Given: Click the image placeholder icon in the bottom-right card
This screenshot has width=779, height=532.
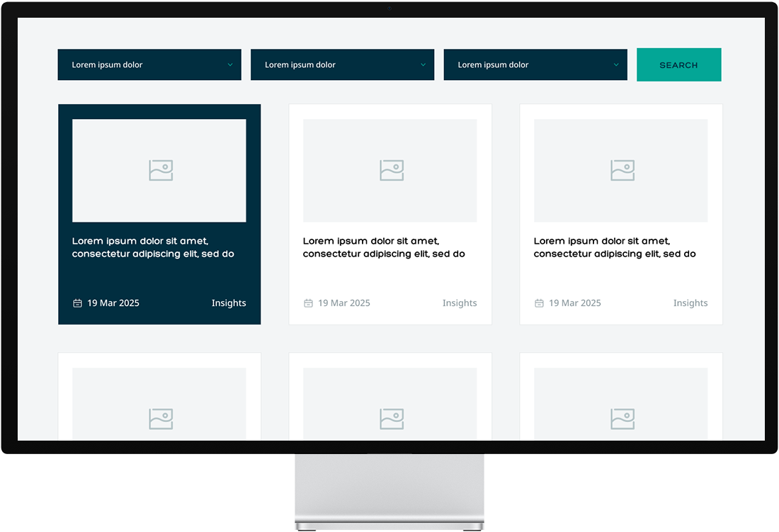Looking at the screenshot, I should [622, 419].
